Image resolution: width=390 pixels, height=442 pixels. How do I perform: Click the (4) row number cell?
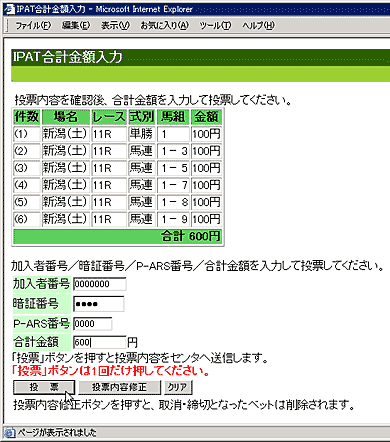tap(27, 185)
